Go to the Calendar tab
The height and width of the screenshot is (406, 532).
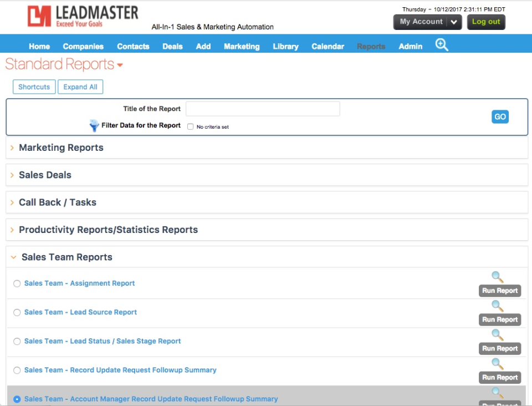328,46
